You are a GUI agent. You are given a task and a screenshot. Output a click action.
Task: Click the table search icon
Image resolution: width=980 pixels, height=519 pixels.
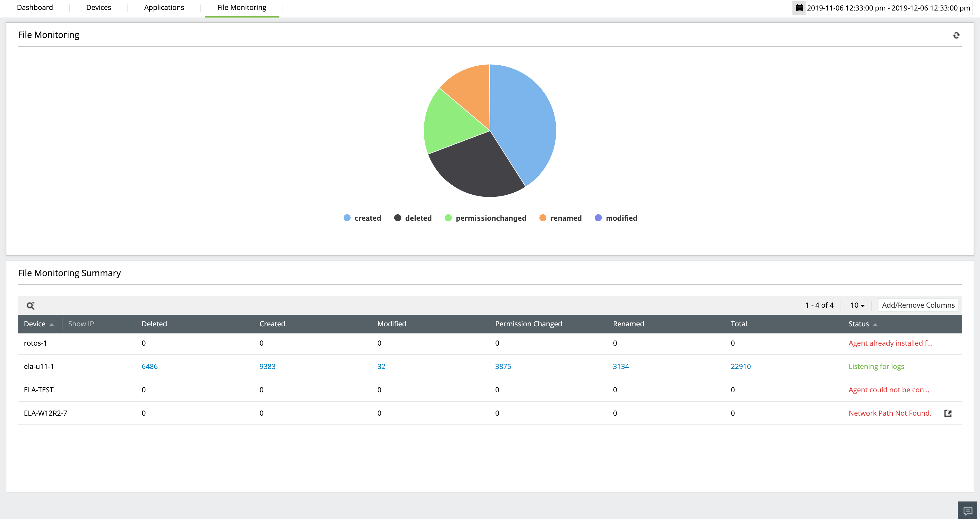(x=30, y=305)
